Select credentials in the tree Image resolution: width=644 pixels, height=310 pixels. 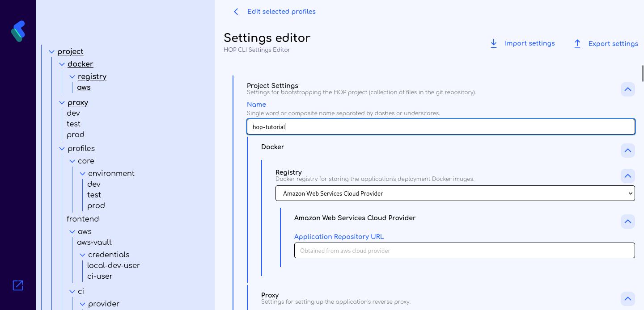click(x=109, y=255)
